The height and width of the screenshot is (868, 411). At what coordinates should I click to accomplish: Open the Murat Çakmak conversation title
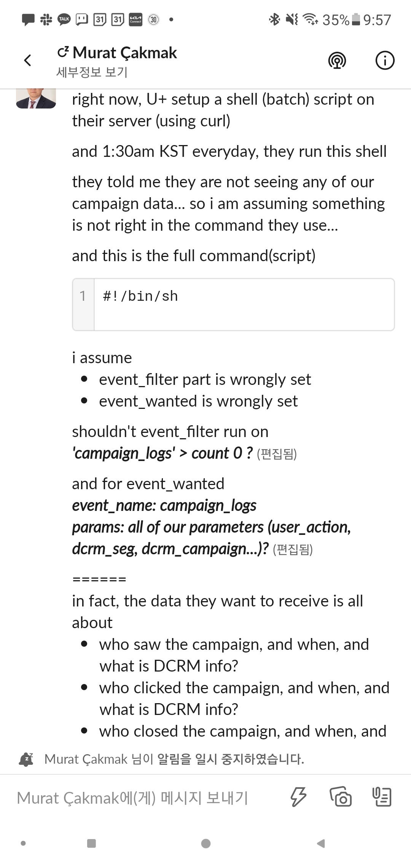124,53
